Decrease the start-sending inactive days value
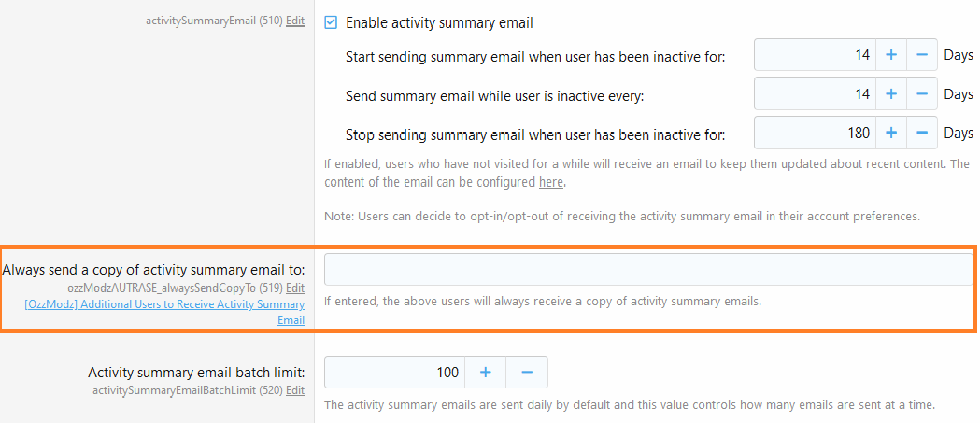 tap(921, 56)
